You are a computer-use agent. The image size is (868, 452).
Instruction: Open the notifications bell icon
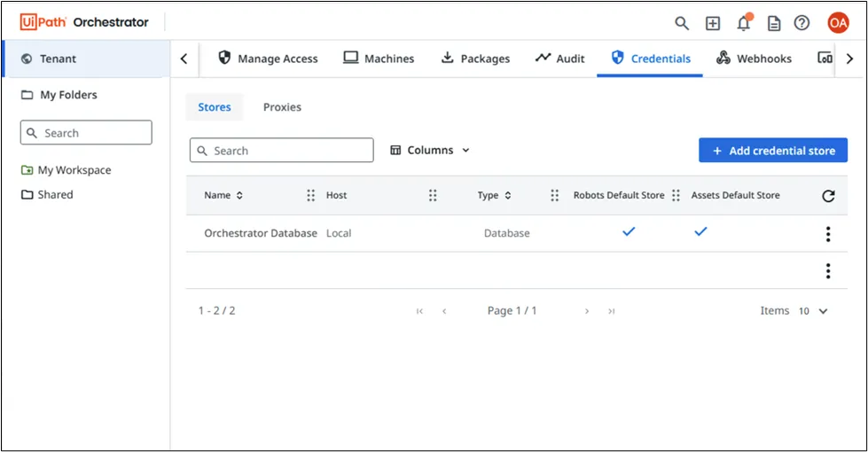[744, 23]
